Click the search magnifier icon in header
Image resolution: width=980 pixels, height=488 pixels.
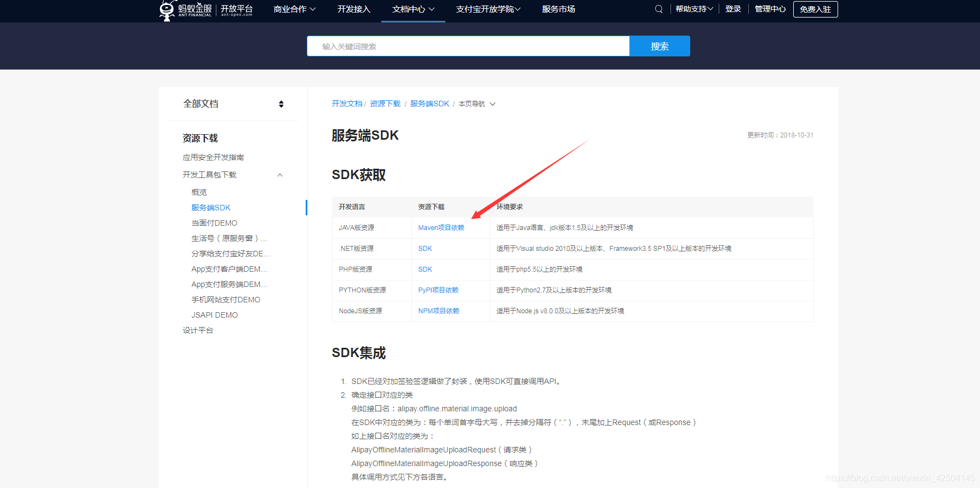click(658, 9)
